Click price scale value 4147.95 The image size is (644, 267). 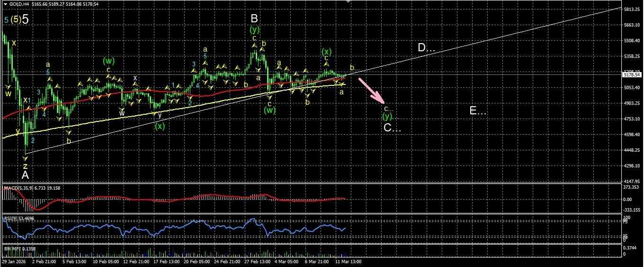coord(632,181)
